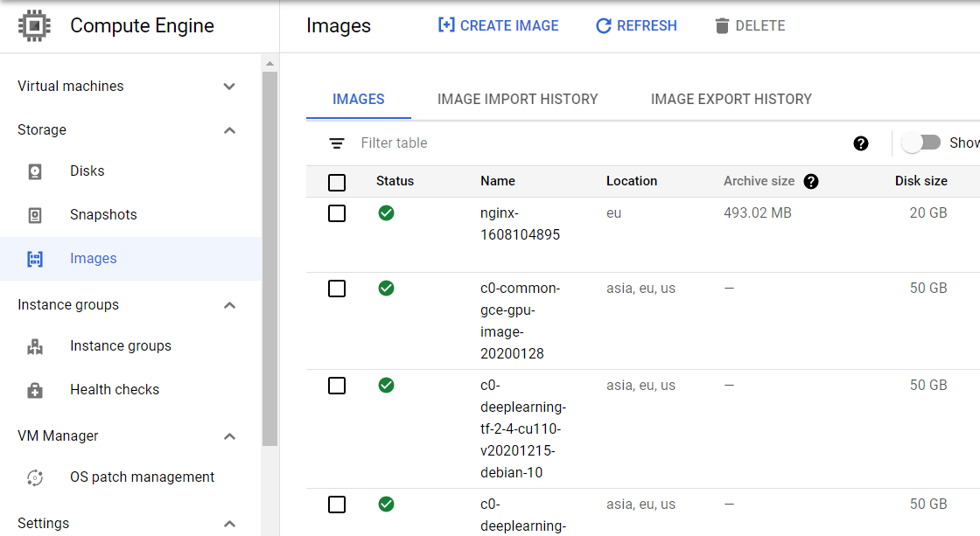Click the Health checks briefcase icon
Screen dimensions: 980x536
click(x=35, y=390)
